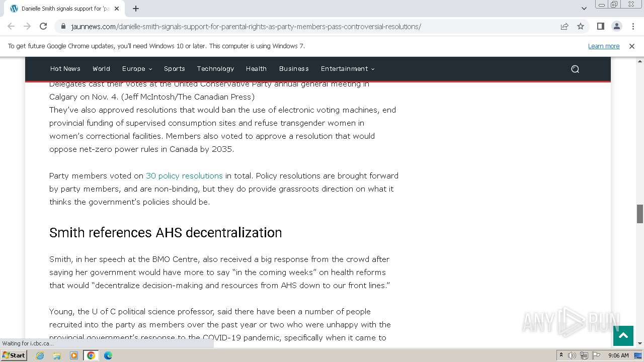Open the browser side panel
This screenshot has height=362, width=644.
pyautogui.click(x=600, y=26)
